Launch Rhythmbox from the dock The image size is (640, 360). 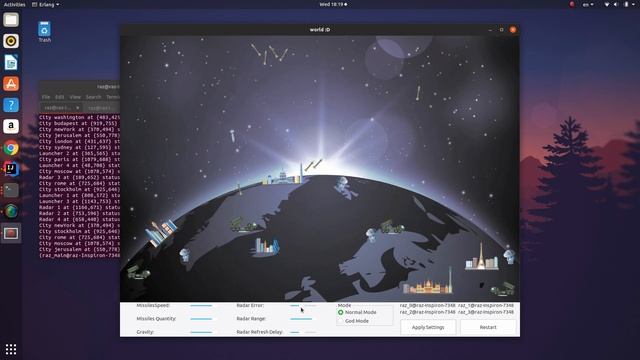pyautogui.click(x=11, y=41)
